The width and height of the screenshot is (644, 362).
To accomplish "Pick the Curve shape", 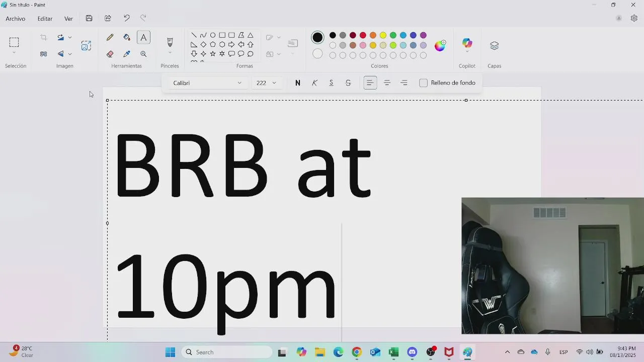I will coord(203,35).
